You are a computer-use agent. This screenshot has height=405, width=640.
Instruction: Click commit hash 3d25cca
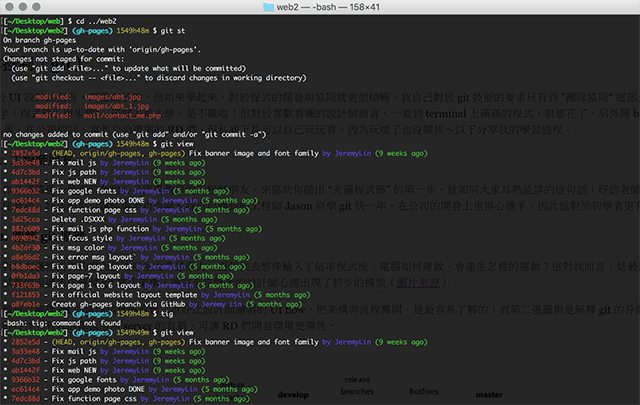point(25,219)
